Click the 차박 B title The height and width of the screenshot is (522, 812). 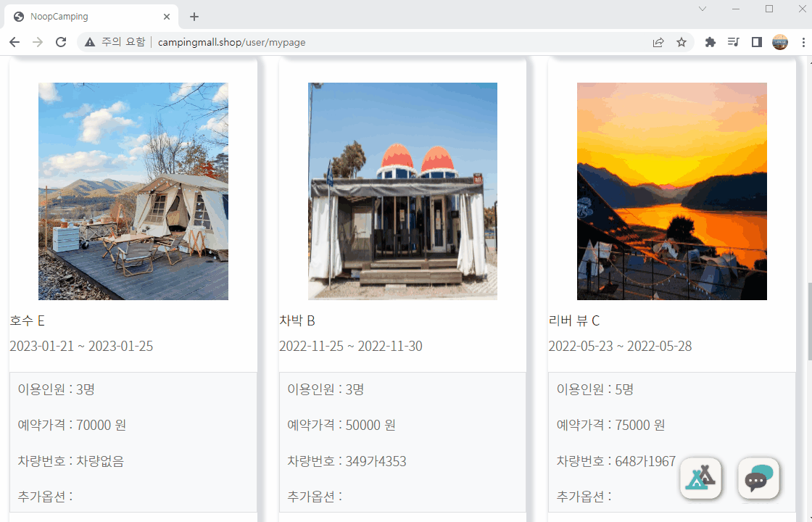tap(297, 320)
